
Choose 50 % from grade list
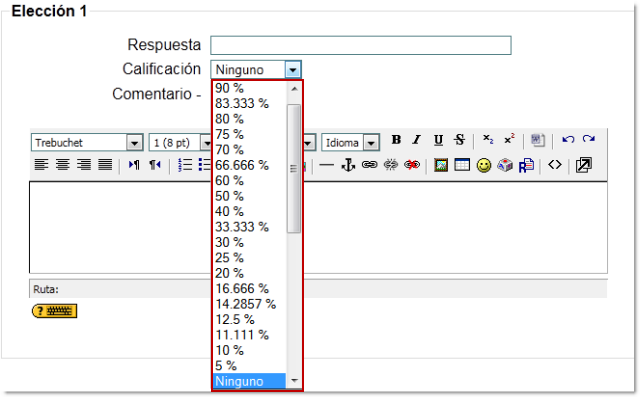coord(249,196)
